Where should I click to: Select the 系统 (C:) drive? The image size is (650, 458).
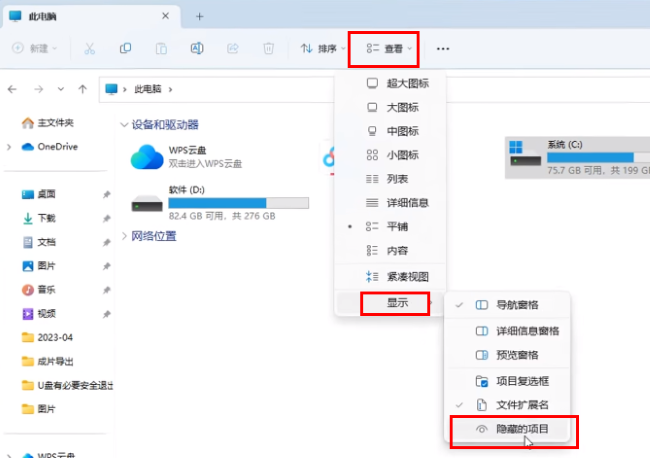(578, 158)
